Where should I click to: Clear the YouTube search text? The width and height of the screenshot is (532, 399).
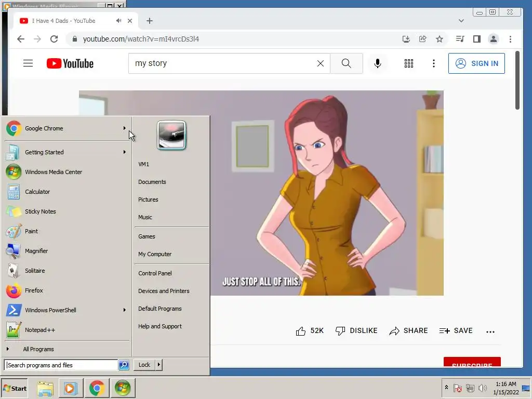coord(320,63)
